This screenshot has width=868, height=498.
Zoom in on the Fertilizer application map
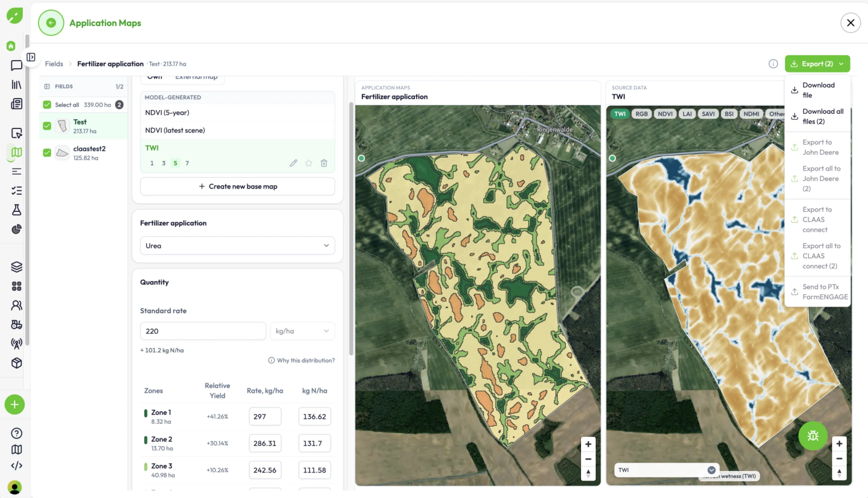point(588,444)
